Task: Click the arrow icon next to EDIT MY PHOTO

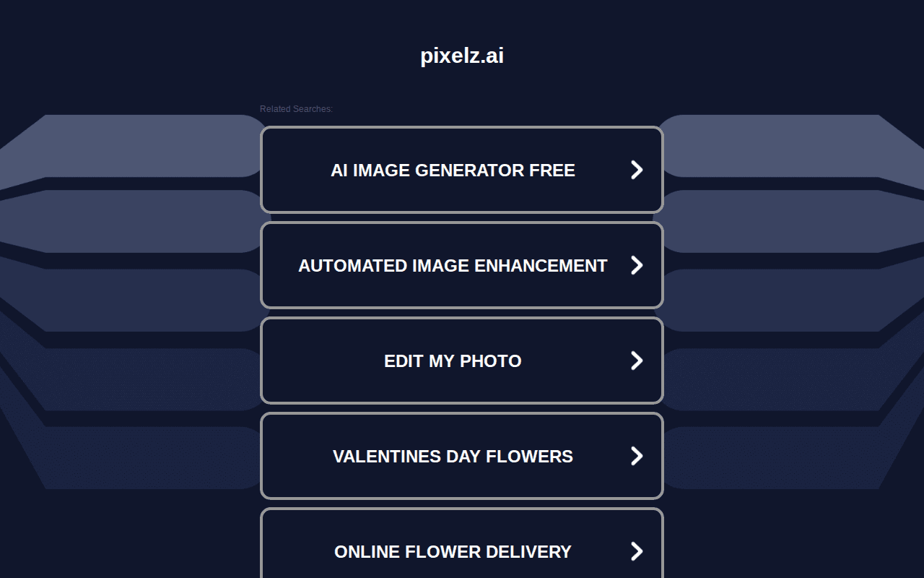Action: click(x=637, y=360)
